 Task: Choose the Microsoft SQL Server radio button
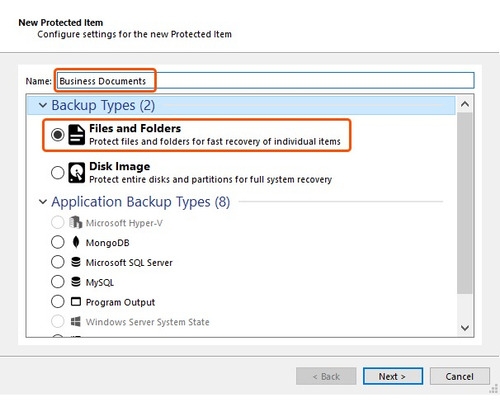click(x=58, y=262)
